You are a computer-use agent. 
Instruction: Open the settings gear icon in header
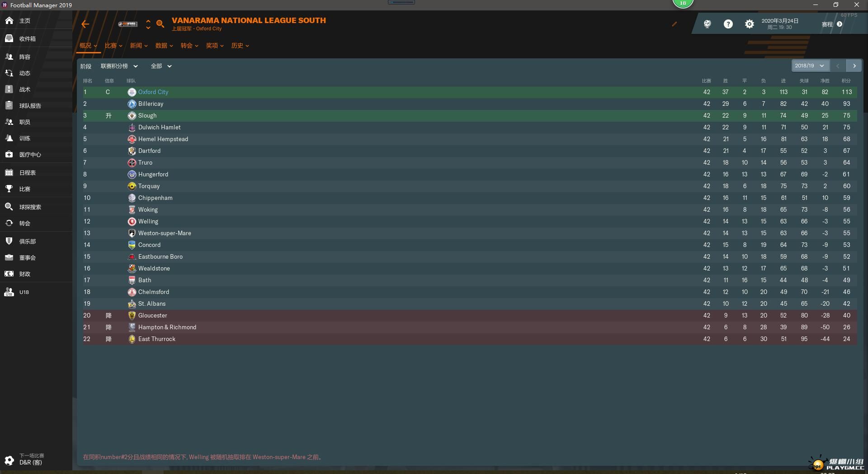tap(750, 24)
